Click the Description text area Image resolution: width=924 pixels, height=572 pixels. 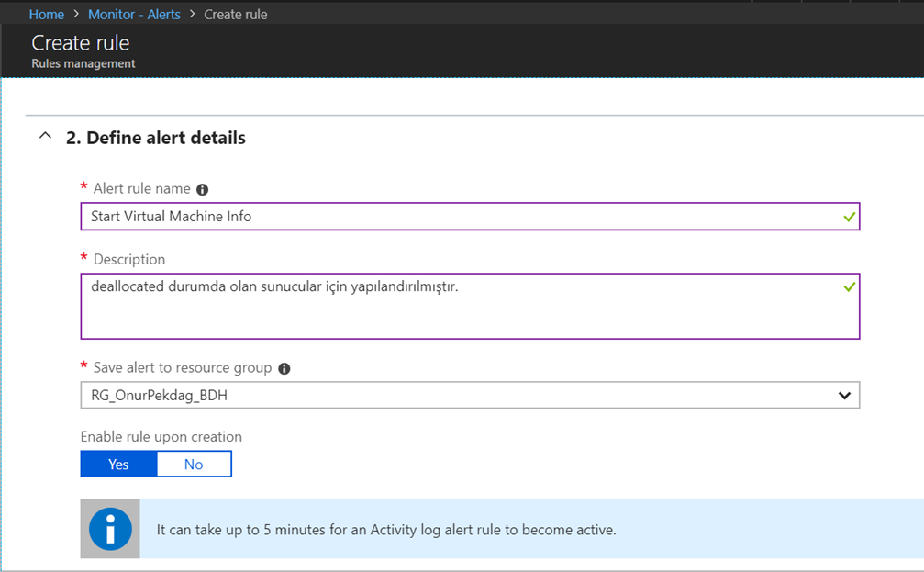coord(470,306)
